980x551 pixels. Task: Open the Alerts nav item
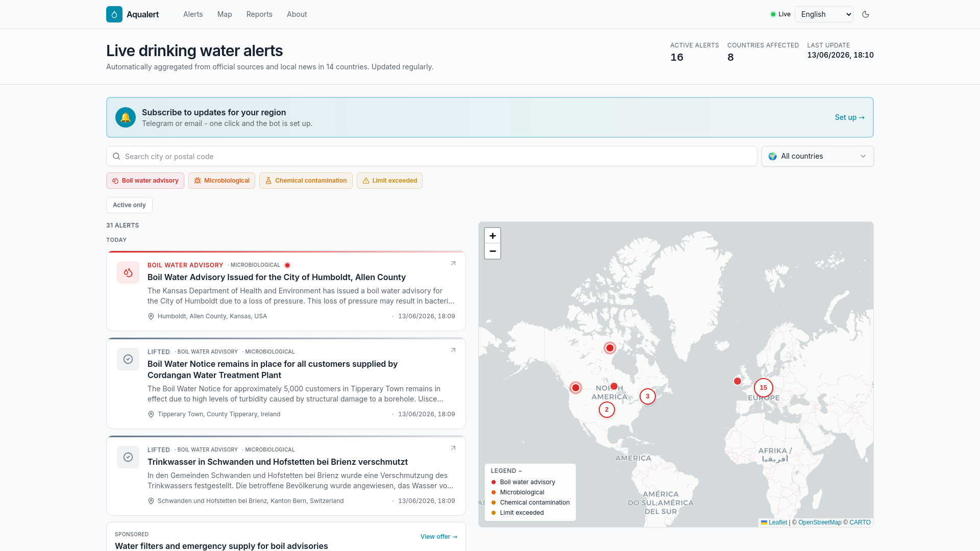(x=193, y=14)
